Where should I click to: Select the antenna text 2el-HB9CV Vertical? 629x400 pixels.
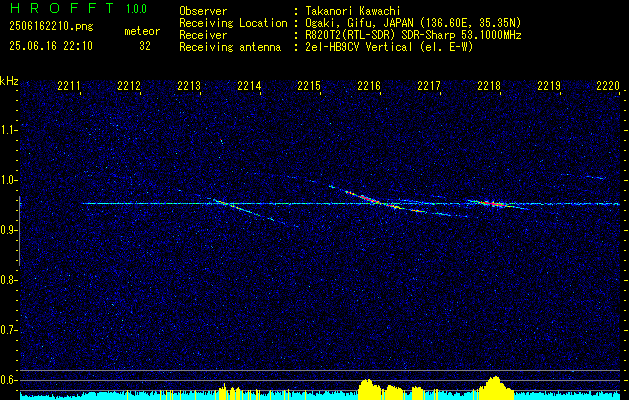click(359, 47)
